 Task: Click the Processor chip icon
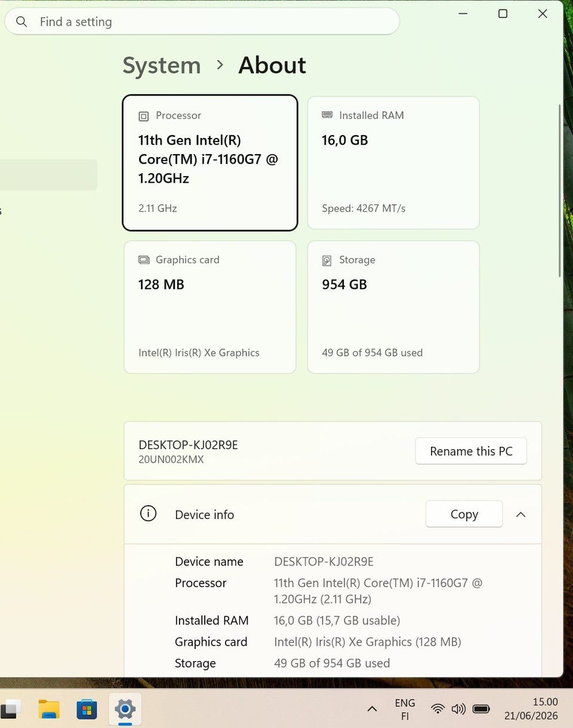click(143, 116)
